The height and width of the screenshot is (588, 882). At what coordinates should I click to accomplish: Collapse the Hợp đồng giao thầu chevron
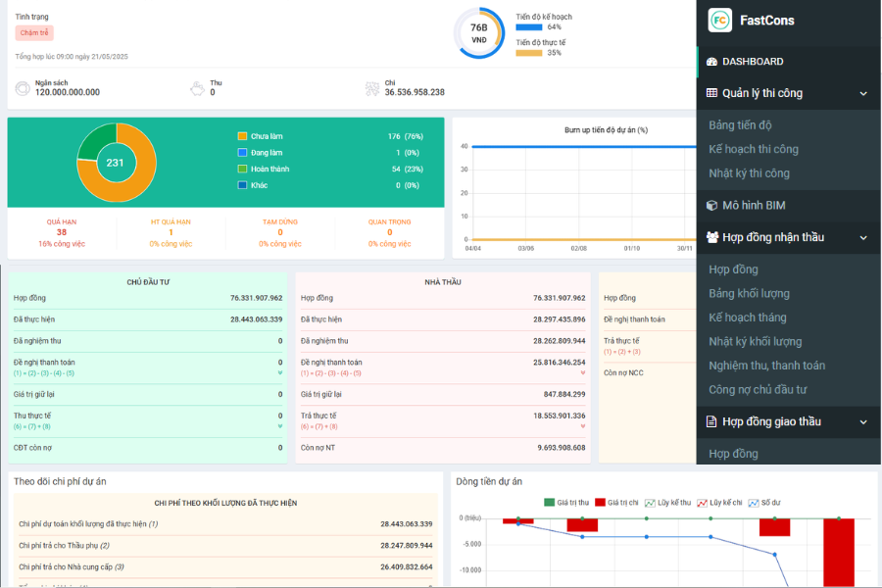click(863, 422)
